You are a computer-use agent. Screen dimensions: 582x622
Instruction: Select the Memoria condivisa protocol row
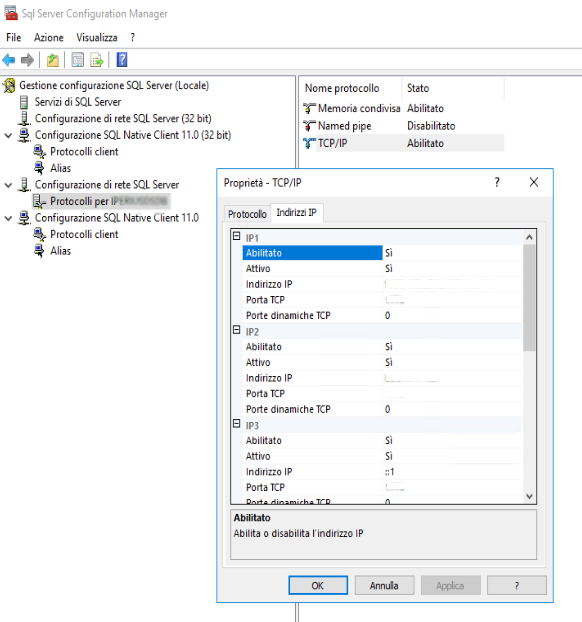tap(403, 108)
